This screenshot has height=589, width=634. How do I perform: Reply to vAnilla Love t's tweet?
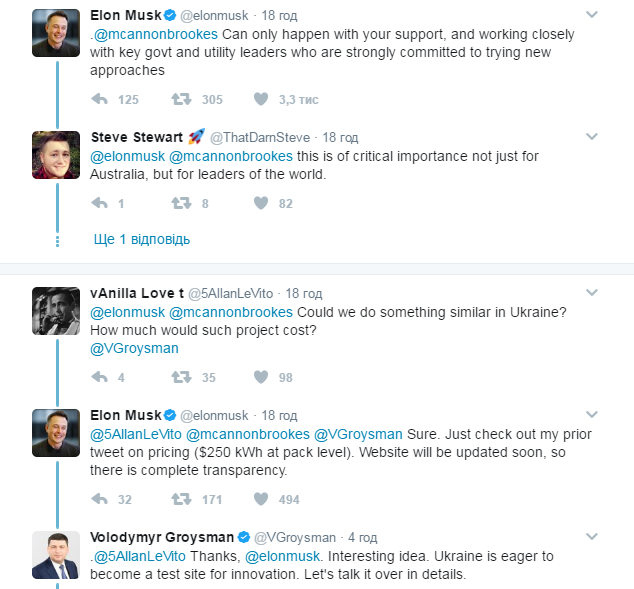(x=99, y=377)
